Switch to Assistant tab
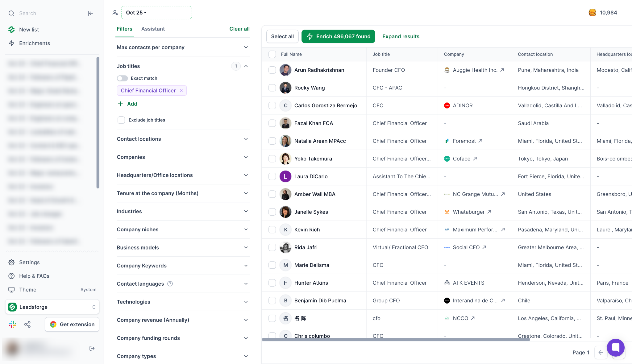 tap(153, 29)
